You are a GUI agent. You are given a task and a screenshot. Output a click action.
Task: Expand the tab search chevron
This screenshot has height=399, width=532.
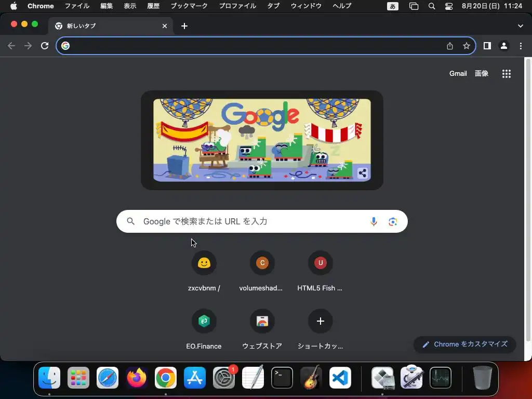(520, 26)
